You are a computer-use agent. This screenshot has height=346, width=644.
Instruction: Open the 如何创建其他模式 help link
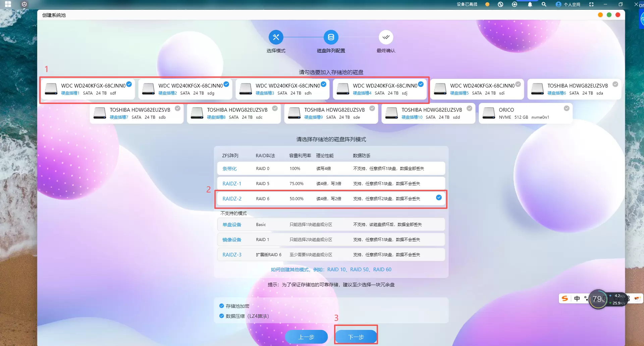(331, 270)
